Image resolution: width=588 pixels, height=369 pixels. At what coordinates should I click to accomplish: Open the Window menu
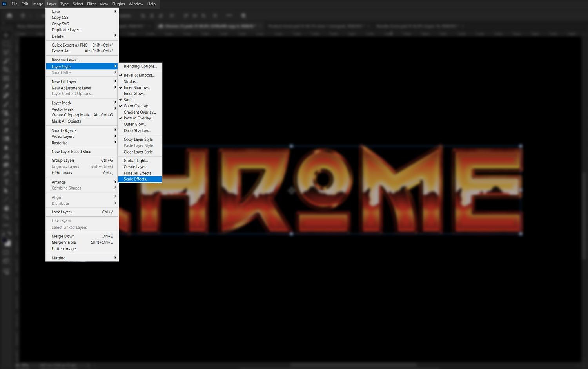(136, 4)
